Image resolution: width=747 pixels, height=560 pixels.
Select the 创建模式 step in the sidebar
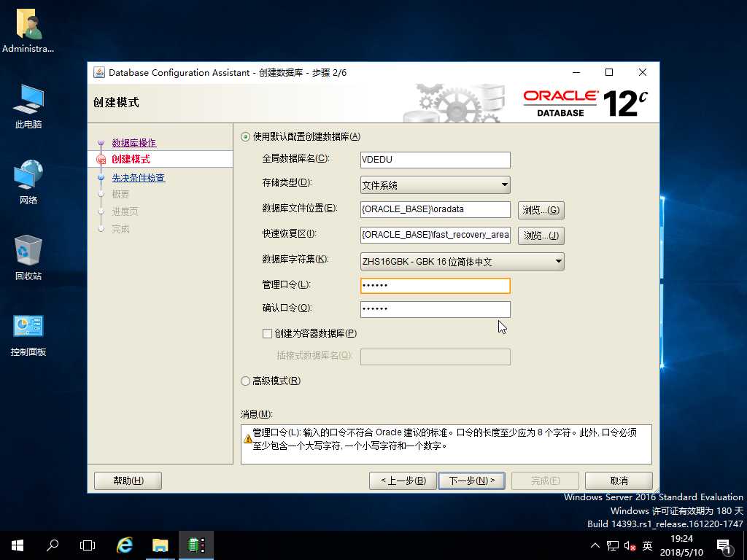[131, 159]
